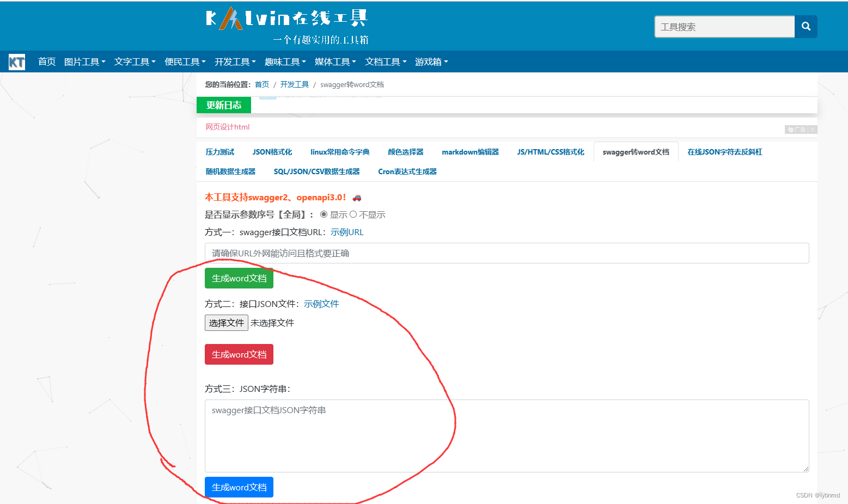Viewport: 848px width, 504px height.
Task: Click the blue 生成word文档 button
Action: click(239, 487)
